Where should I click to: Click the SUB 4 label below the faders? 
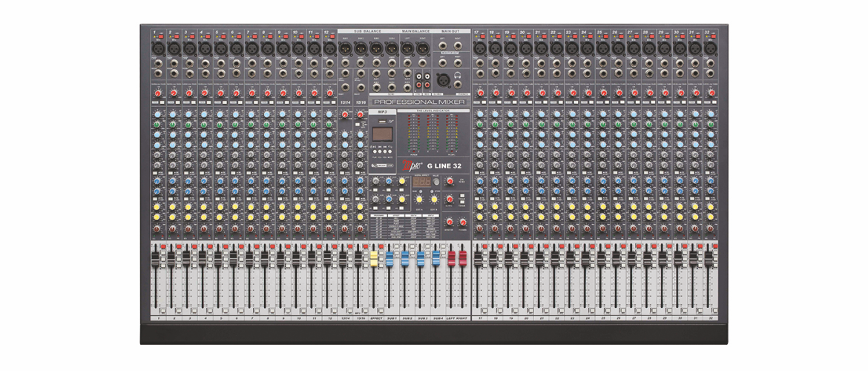point(437,318)
